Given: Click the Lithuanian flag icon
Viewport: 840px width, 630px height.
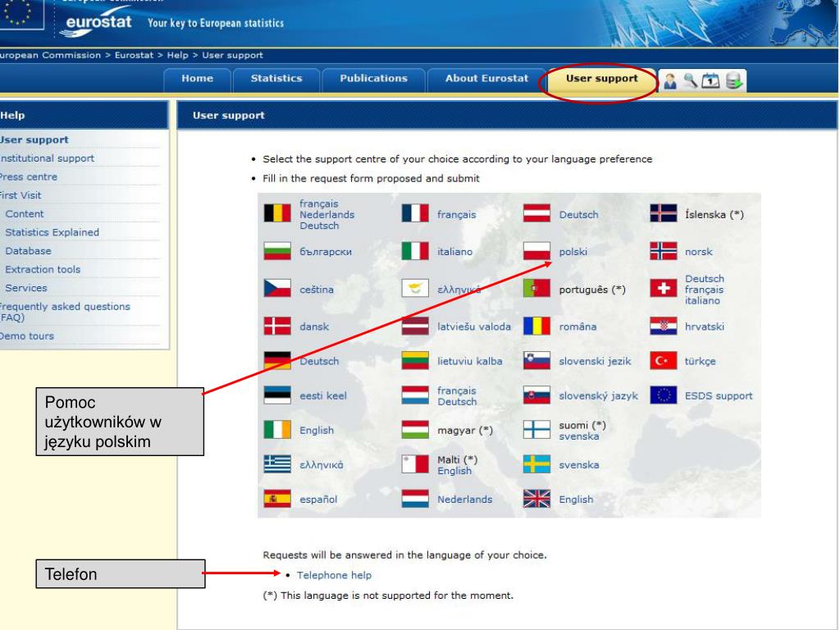Looking at the screenshot, I should 415,361.
